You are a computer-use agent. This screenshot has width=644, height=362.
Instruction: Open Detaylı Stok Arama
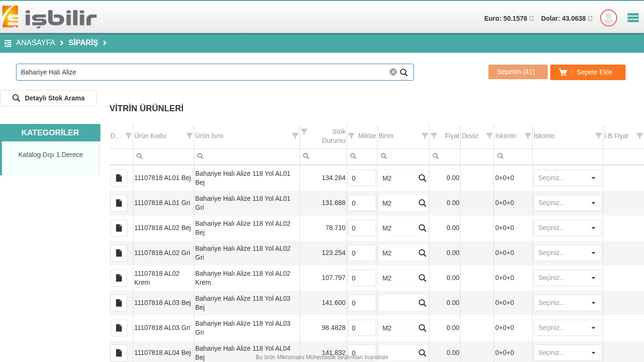(49, 98)
